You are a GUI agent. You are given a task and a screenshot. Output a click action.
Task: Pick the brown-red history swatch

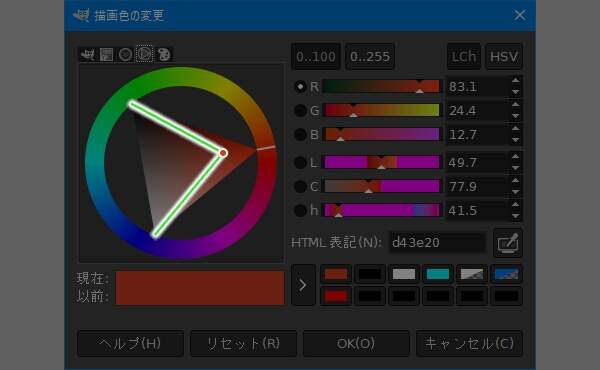pos(336,274)
